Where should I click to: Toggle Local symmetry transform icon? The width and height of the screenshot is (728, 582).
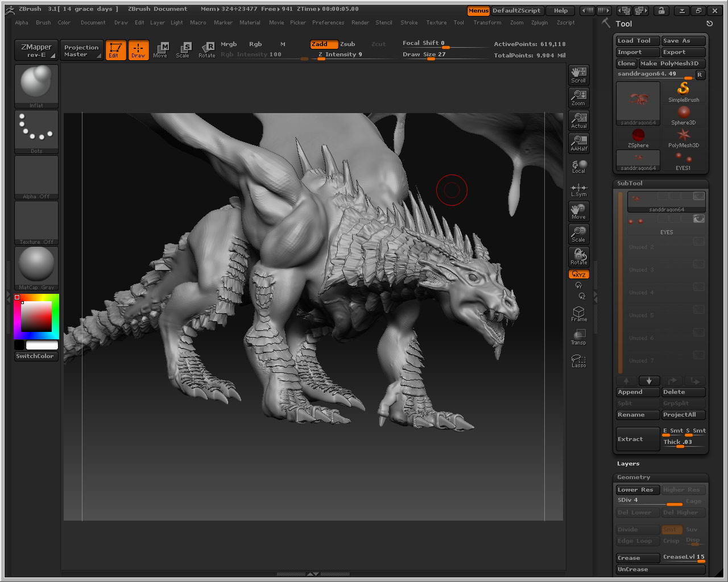click(x=578, y=166)
